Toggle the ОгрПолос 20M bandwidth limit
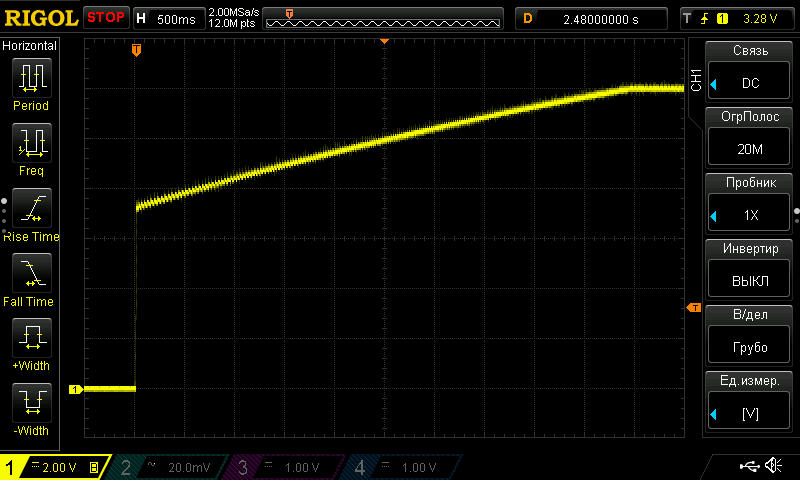The width and height of the screenshot is (800, 480). pos(750,138)
